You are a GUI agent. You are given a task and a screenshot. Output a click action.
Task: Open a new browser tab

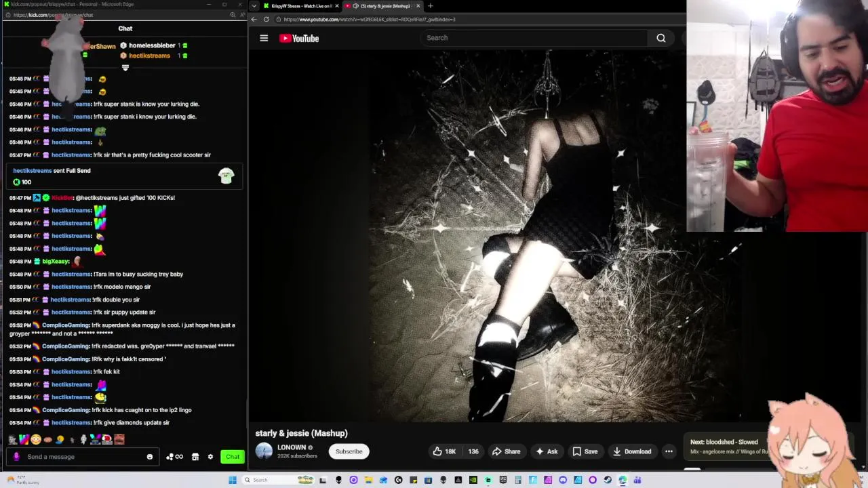point(430,6)
